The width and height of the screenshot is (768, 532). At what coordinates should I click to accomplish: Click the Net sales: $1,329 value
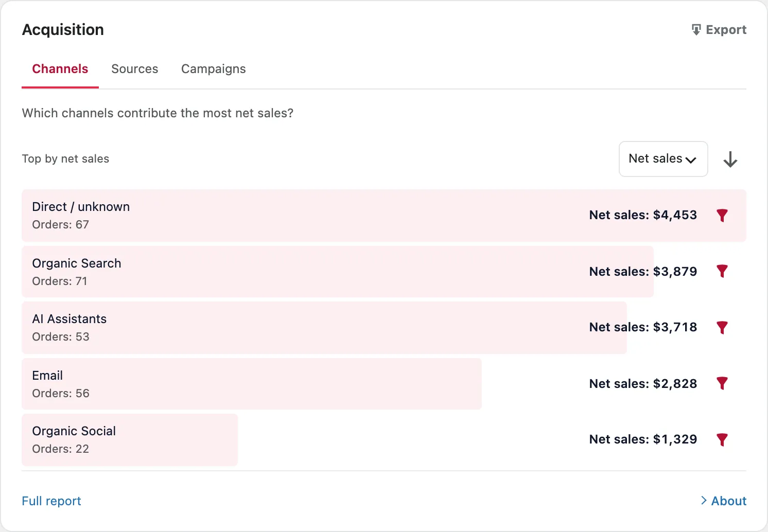coord(643,439)
